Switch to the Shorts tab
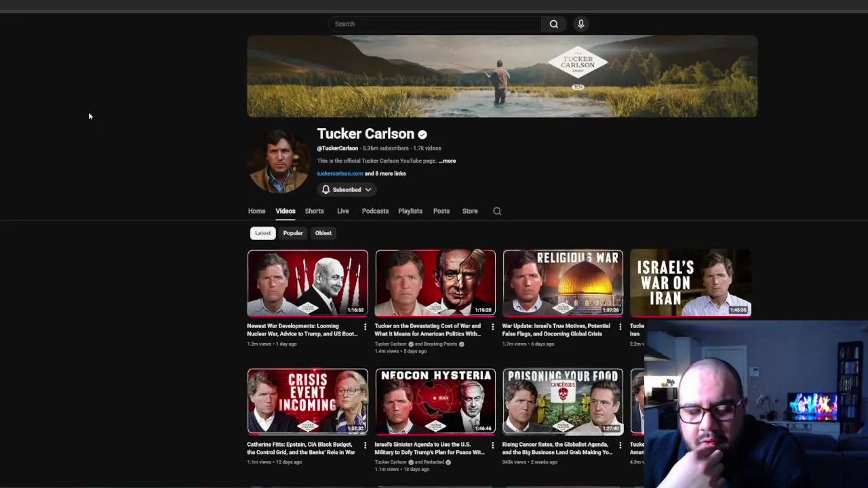868x488 pixels. point(314,211)
